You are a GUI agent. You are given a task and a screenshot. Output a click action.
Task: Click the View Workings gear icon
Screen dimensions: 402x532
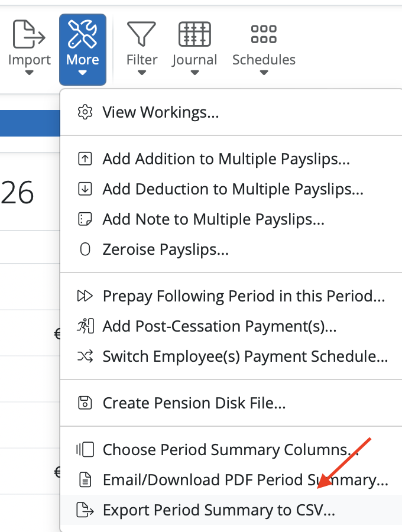pyautogui.click(x=85, y=112)
